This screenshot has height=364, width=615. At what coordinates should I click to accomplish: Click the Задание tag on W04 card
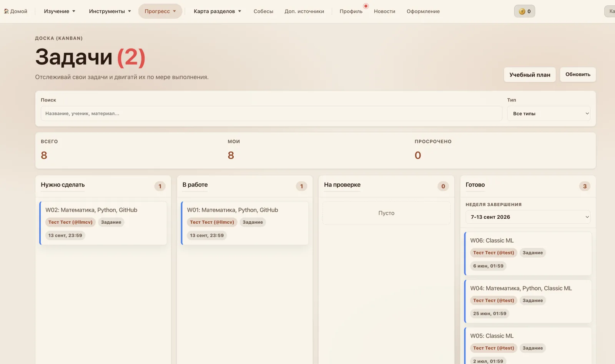pyautogui.click(x=533, y=301)
